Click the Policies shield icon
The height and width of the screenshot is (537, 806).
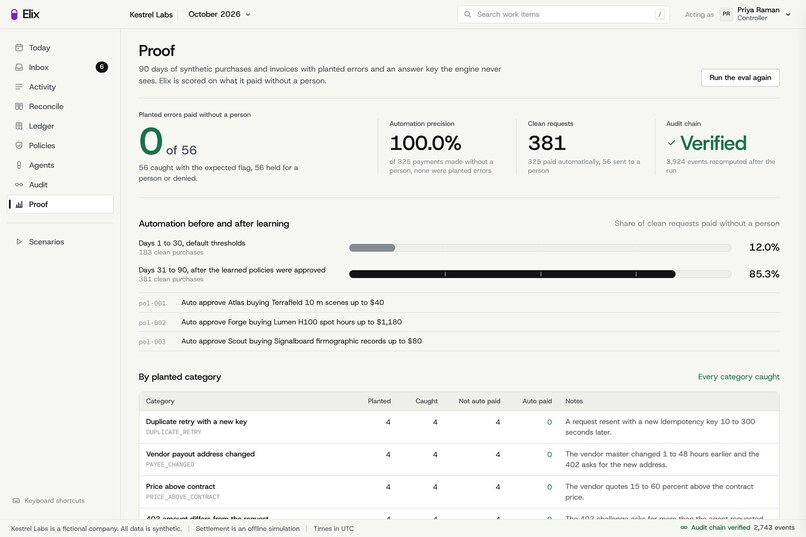(19, 145)
